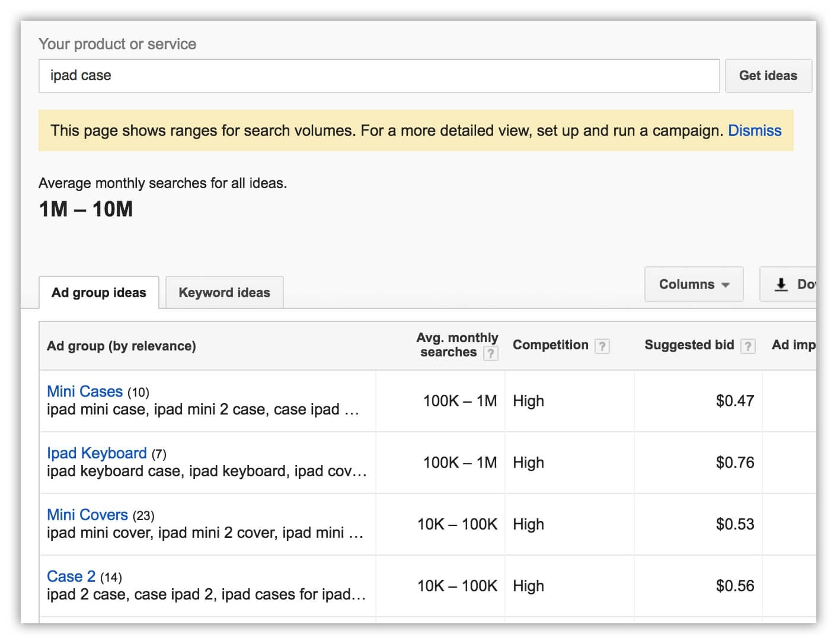Open the Columns dropdown
837x644 pixels.
coord(694,285)
